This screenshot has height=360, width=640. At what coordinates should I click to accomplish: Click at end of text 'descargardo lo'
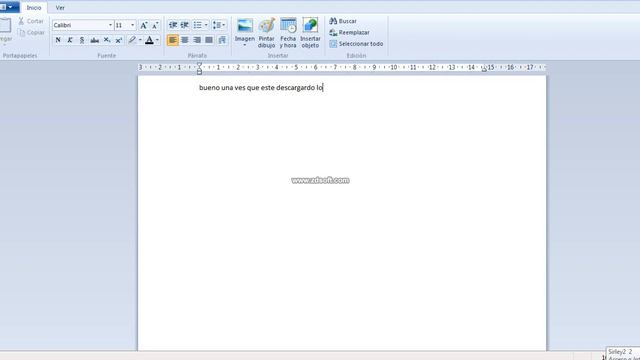pos(323,88)
